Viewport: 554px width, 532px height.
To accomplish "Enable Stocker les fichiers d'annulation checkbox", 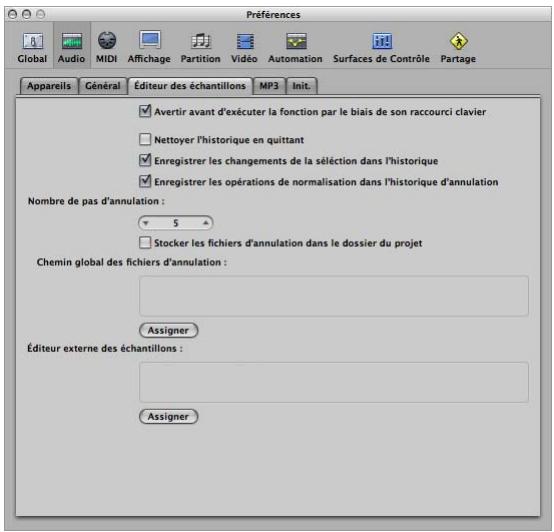I will 145,243.
